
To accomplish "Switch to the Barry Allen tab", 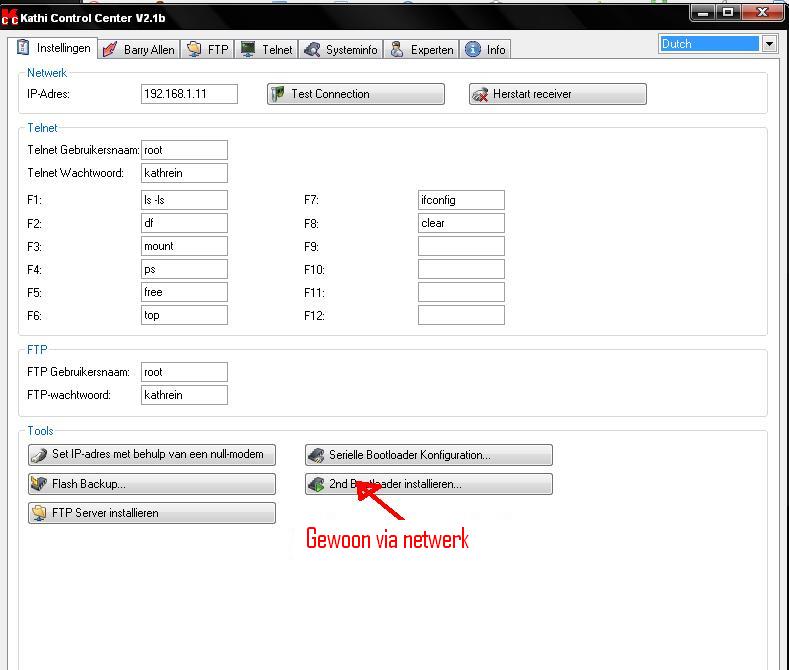I will click(x=139, y=49).
